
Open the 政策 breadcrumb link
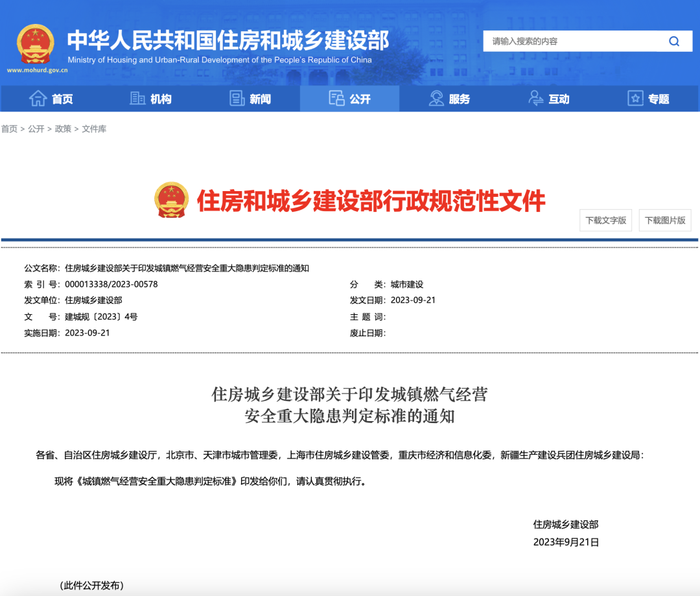(x=63, y=129)
